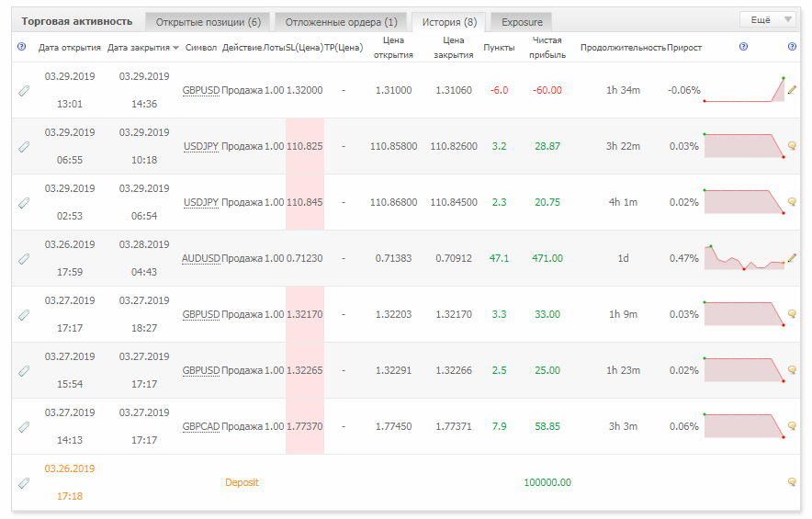Select the Exposure tab
Image resolution: width=812 pixels, height=519 pixels.
[522, 22]
